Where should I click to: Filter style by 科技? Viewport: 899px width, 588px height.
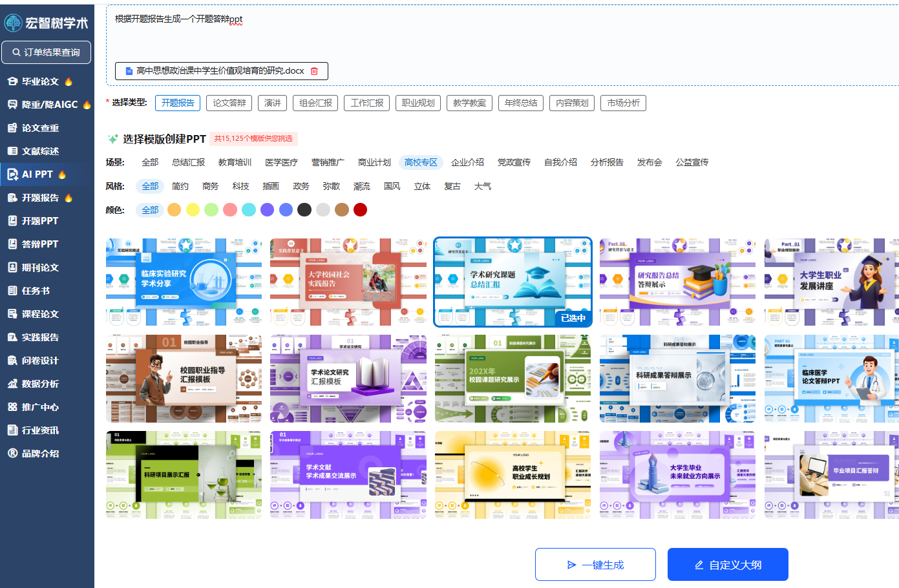tap(240, 187)
